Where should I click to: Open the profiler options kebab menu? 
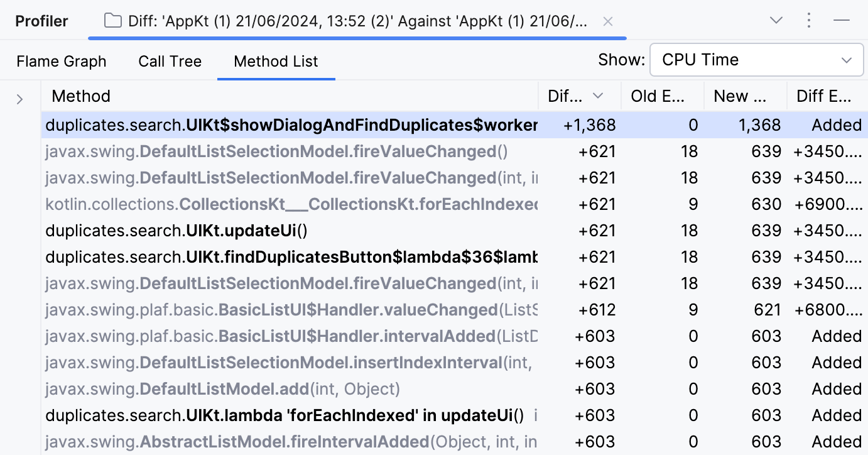click(809, 20)
